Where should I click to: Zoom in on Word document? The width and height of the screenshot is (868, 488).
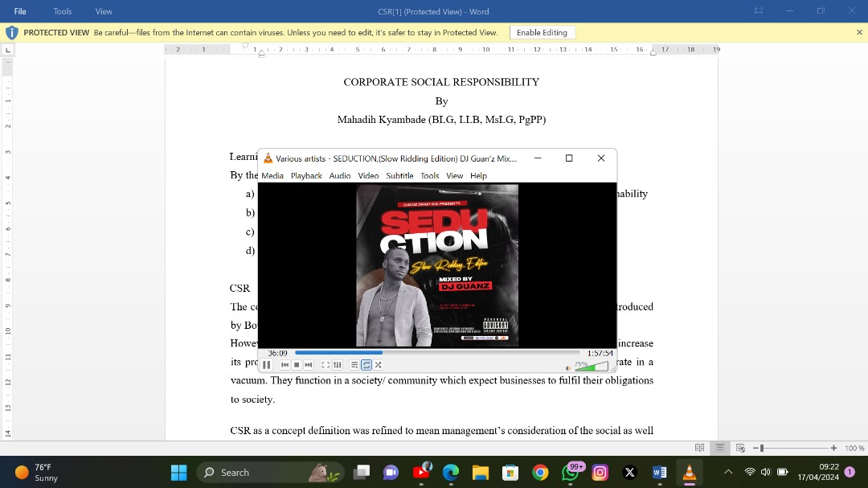coord(833,448)
